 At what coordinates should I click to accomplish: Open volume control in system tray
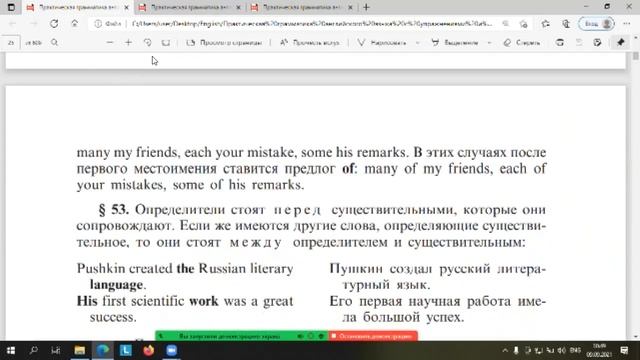pos(562,350)
